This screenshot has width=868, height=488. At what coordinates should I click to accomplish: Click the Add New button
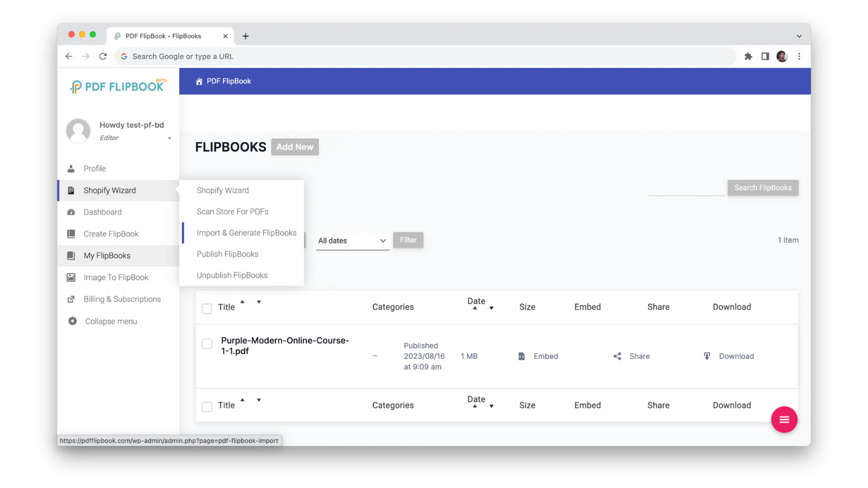point(295,146)
